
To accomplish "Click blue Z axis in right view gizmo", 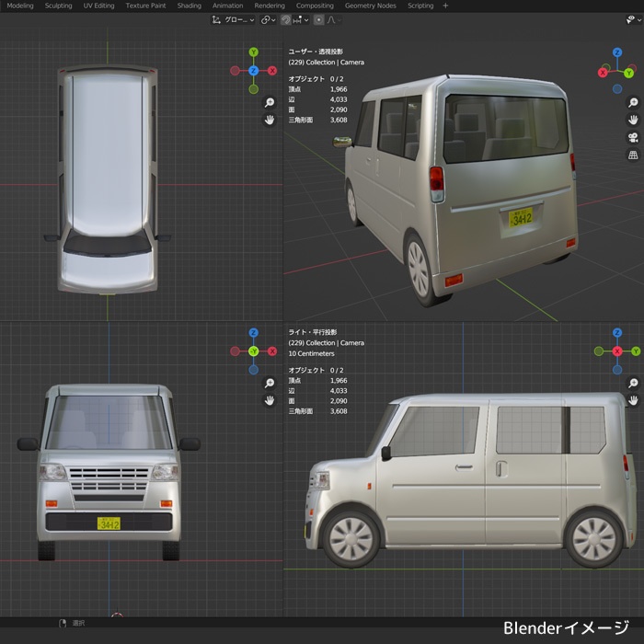I will coord(617,333).
